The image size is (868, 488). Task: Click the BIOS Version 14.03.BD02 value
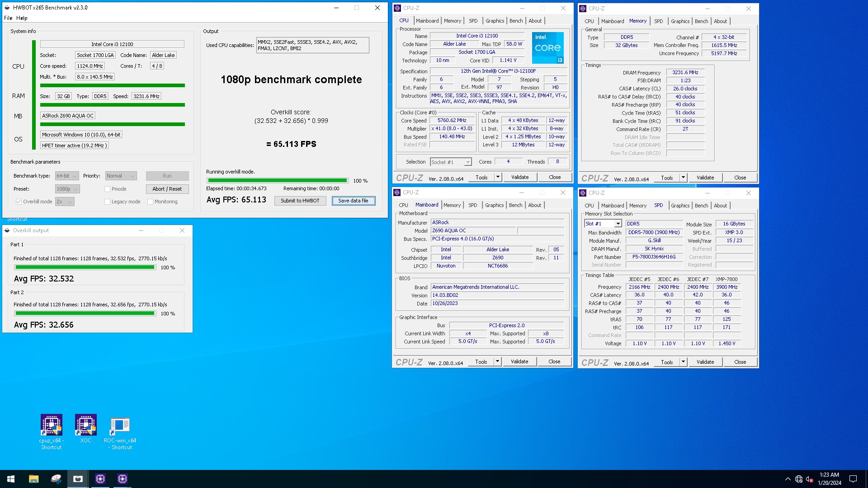tap(497, 295)
